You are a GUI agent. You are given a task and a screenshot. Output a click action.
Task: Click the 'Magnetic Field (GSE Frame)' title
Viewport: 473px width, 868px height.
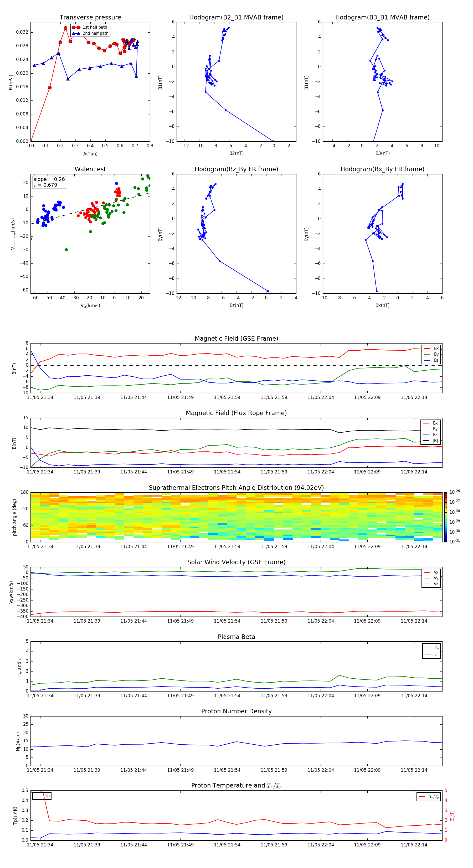236,339
